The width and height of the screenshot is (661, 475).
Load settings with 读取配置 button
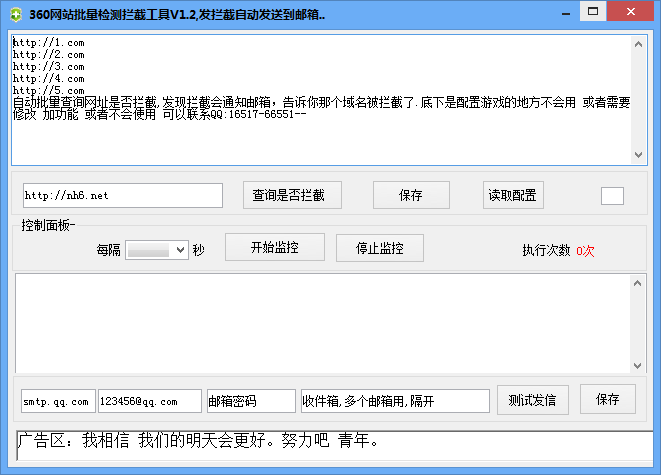(511, 195)
